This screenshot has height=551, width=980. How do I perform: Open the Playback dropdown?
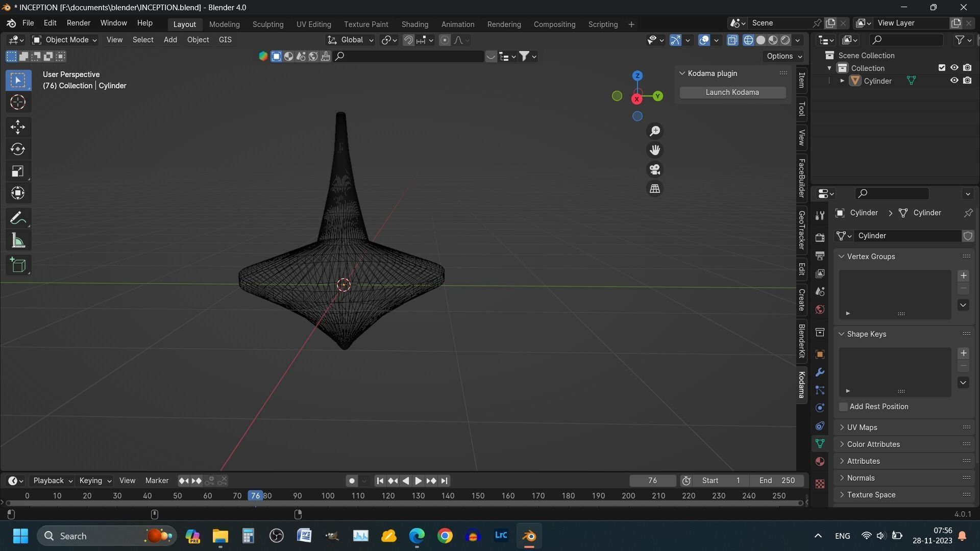click(x=53, y=481)
